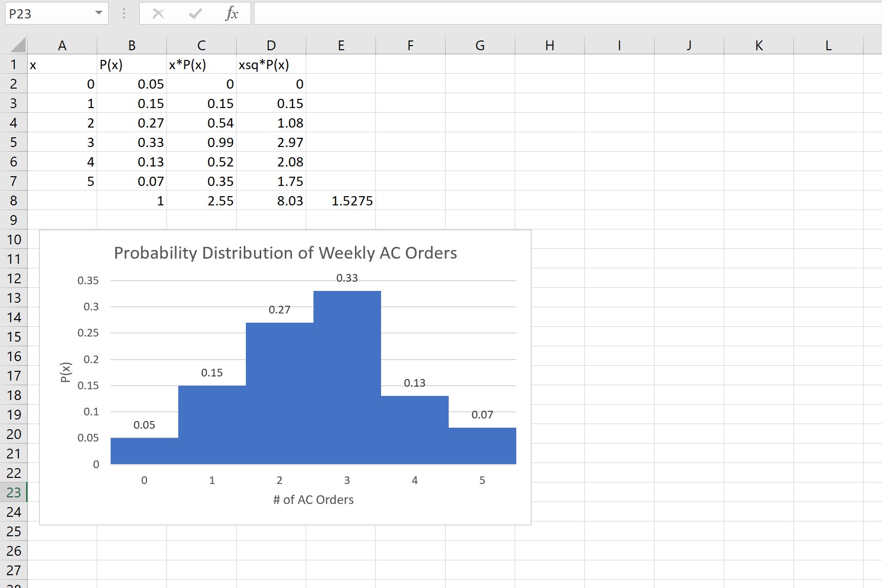Click the chart bar for 4 orders
Image resolution: width=882 pixels, height=588 pixels.
(x=415, y=430)
